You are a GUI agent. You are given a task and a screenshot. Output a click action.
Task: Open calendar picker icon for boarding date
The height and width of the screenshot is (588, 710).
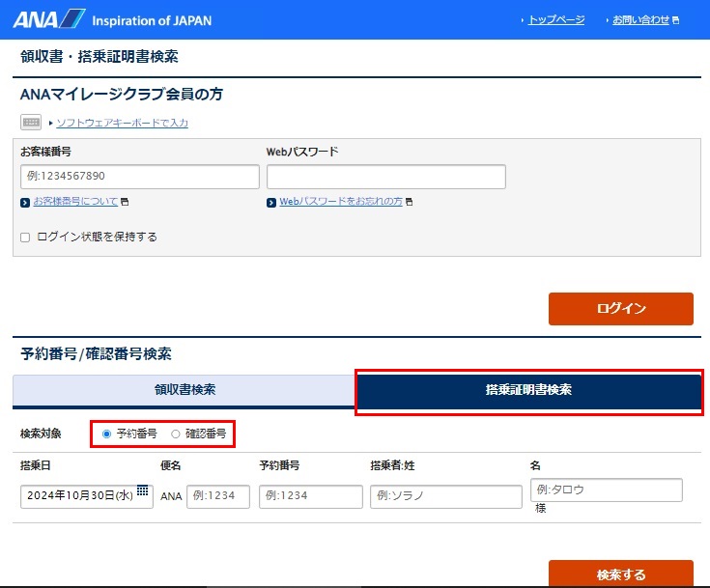click(143, 490)
